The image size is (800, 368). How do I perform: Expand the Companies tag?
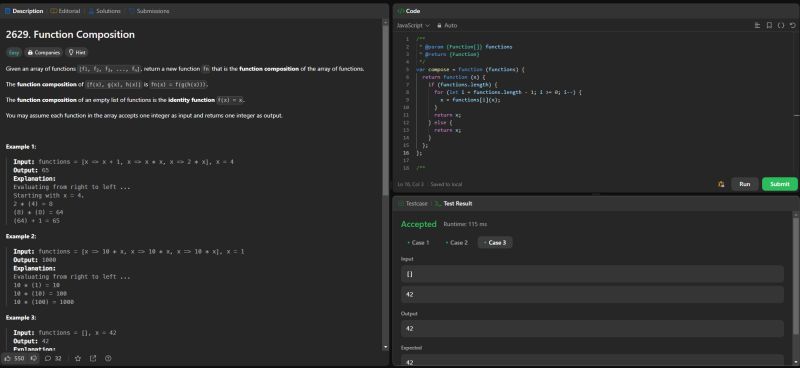coord(44,52)
